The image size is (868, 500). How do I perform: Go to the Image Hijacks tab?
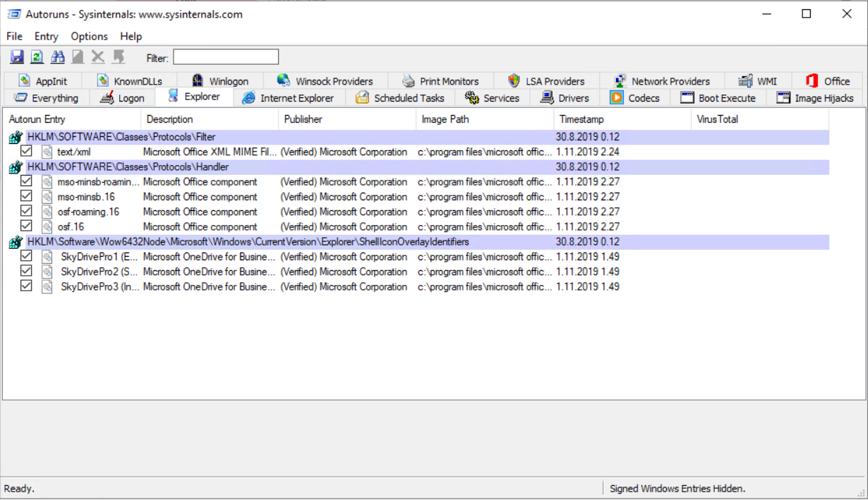click(815, 98)
